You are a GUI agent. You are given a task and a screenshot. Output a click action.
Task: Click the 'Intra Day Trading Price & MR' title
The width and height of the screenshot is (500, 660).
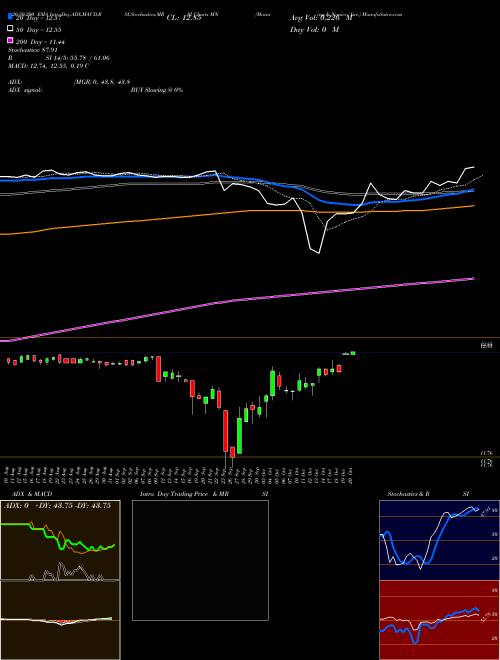(184, 494)
